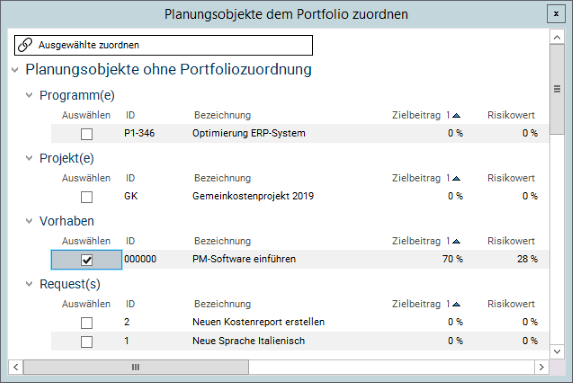Click the vertical scrollbar thumb
Viewport: 573px width, 383px height.
coord(557,90)
